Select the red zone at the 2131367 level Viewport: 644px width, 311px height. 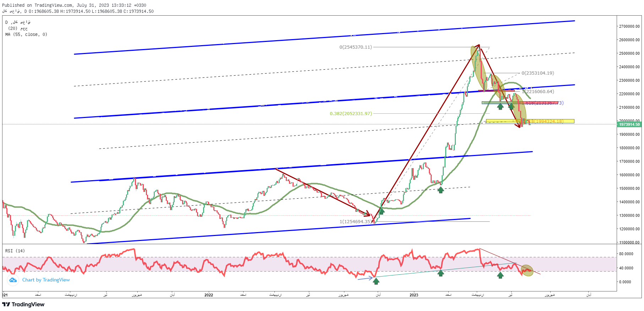[540, 103]
